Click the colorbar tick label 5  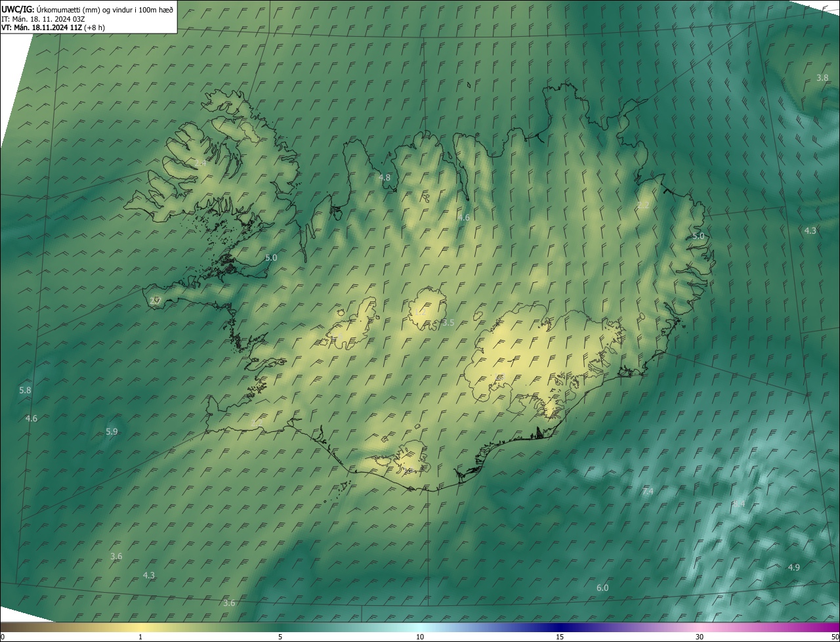[280, 637]
